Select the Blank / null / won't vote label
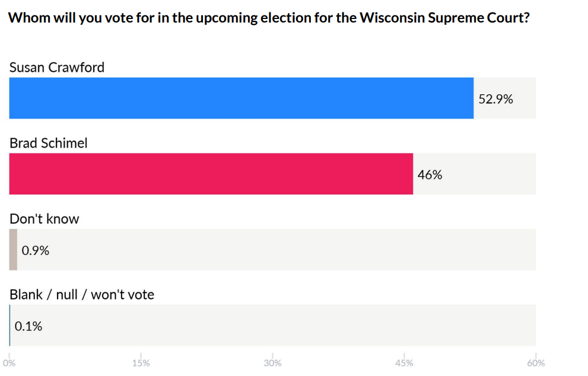The width and height of the screenshot is (588, 376). [82, 295]
